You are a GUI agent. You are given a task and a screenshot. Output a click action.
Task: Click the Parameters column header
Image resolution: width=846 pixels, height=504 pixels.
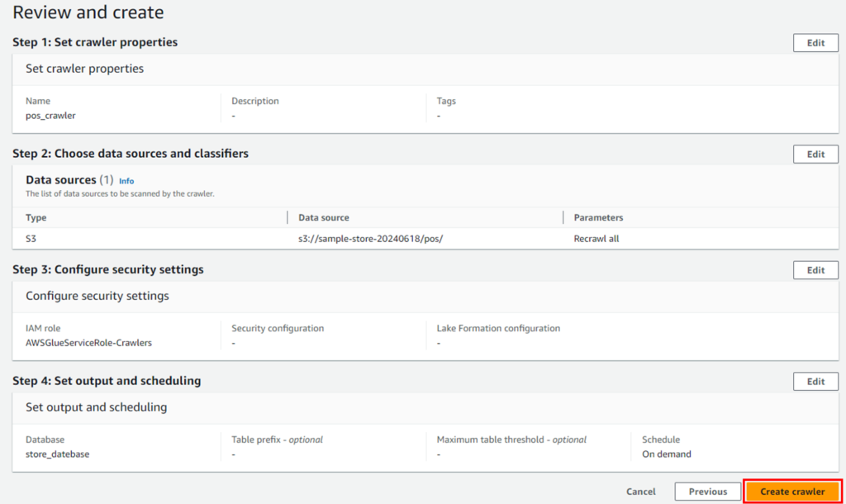point(598,217)
